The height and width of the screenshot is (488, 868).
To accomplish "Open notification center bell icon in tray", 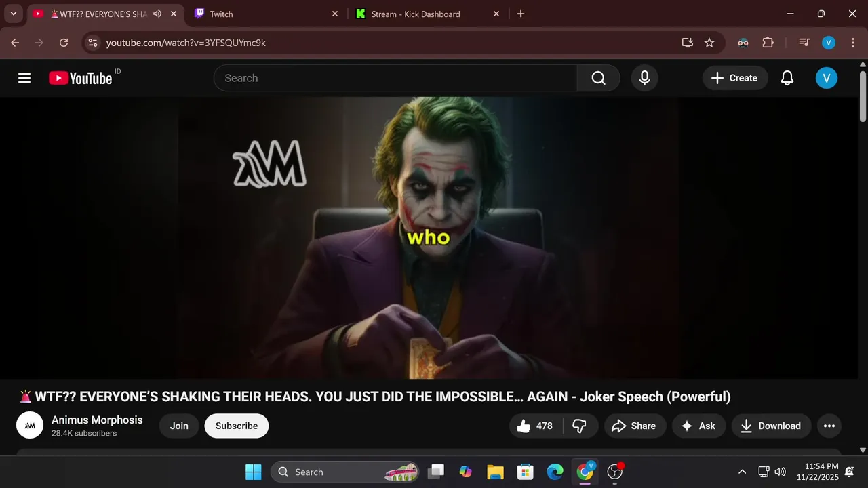I will (850, 472).
